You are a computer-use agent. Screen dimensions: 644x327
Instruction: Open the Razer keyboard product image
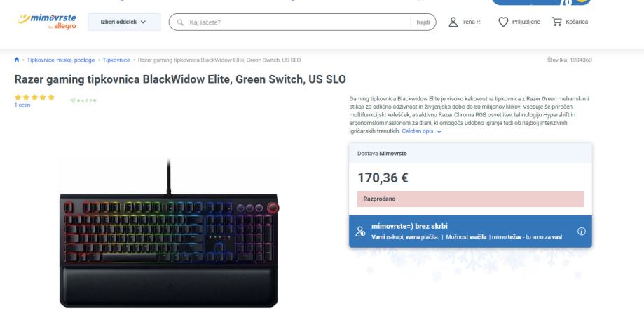169,234
